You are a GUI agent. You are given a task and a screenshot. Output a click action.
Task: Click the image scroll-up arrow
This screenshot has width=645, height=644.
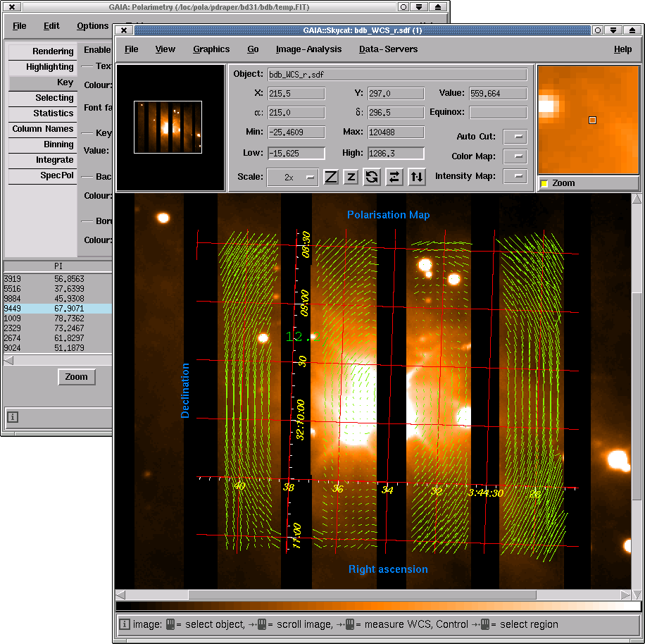tap(637, 199)
